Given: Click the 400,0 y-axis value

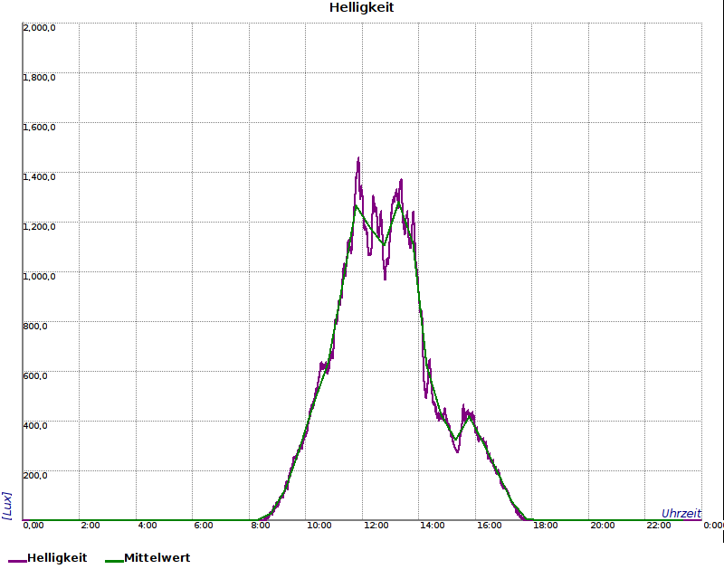Looking at the screenshot, I should tap(35, 425).
